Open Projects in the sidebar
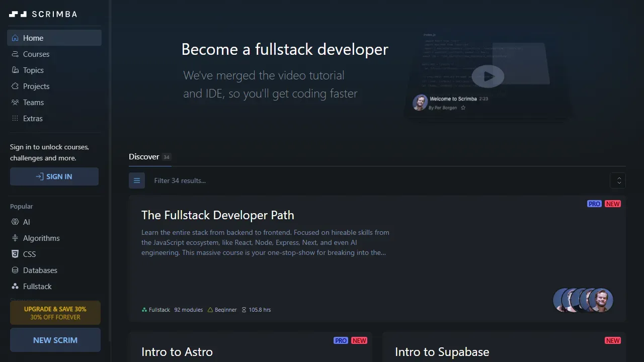This screenshot has width=644, height=362. click(54, 86)
